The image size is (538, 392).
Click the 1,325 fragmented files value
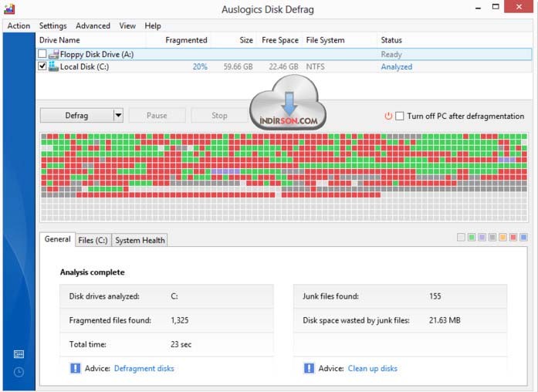(x=180, y=320)
